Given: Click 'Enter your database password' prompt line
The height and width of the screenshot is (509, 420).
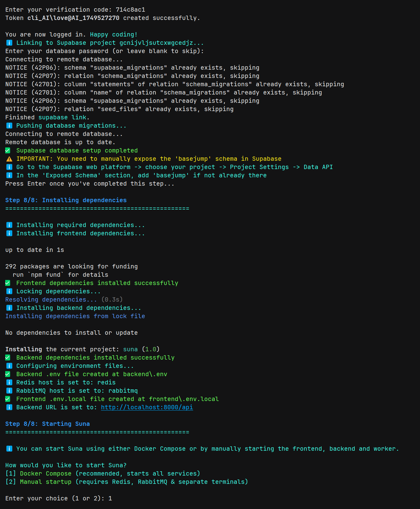Looking at the screenshot, I should point(105,51).
